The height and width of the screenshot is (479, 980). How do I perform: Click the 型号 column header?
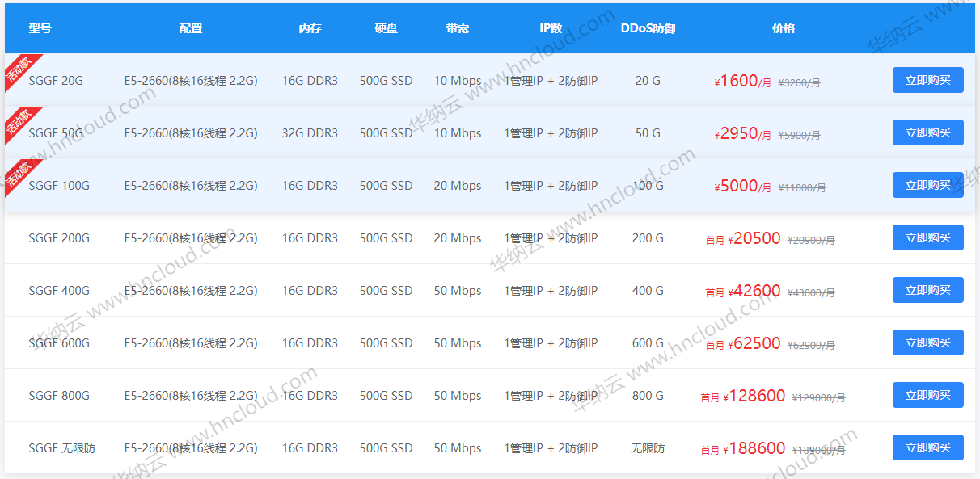[x=40, y=28]
